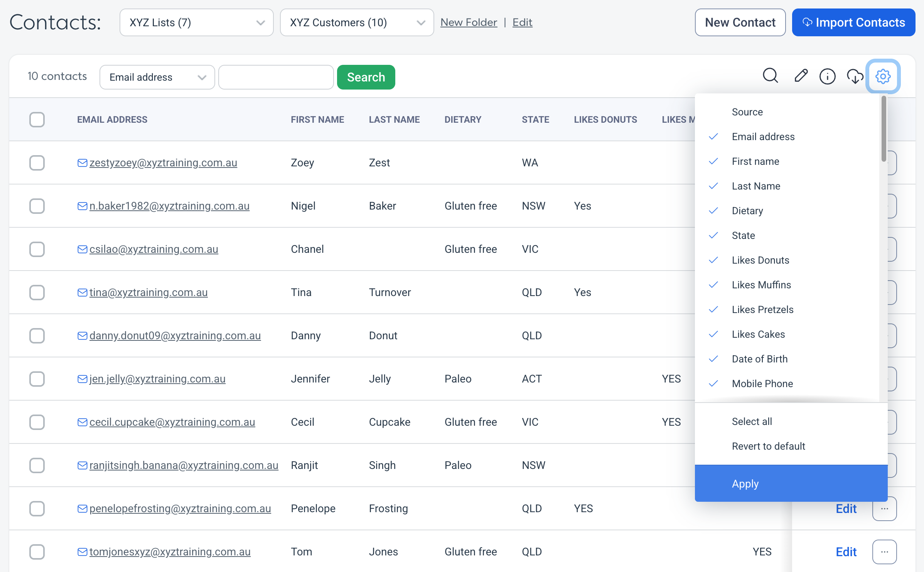
Task: Click the New Contact button
Action: 740,22
